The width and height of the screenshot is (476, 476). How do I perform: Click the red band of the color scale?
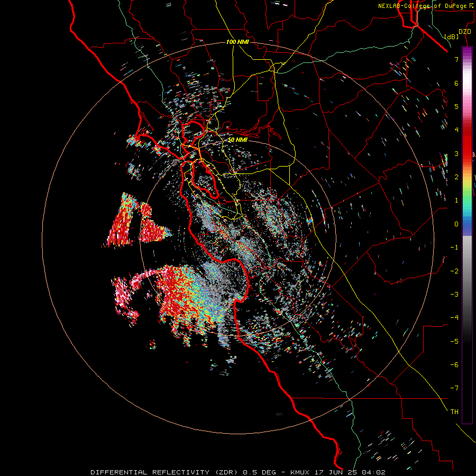[467, 143]
